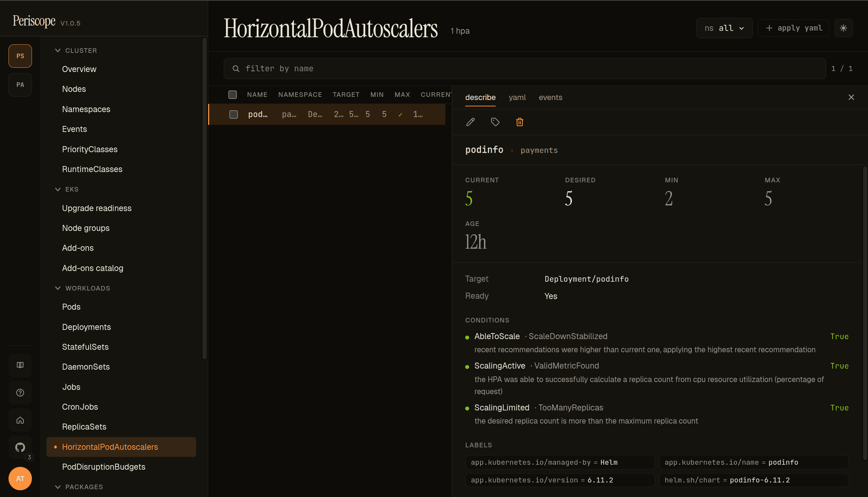Sort by the NAMESPACE column header
The image size is (868, 497).
300,95
